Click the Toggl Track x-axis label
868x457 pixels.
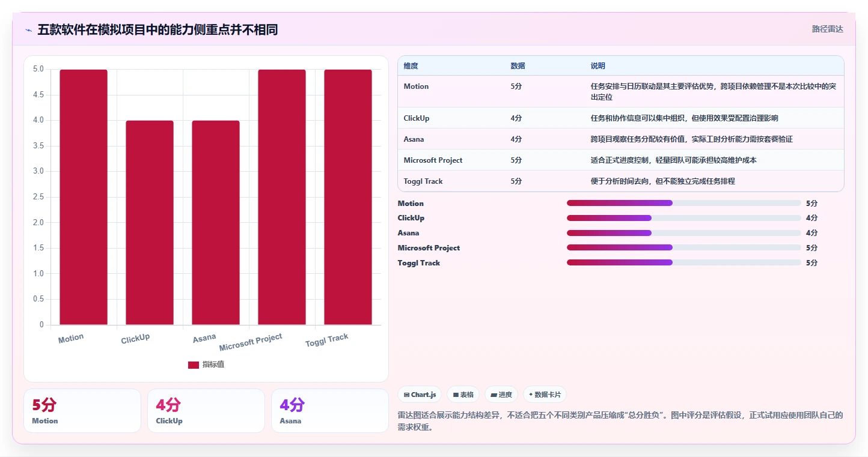pos(327,340)
